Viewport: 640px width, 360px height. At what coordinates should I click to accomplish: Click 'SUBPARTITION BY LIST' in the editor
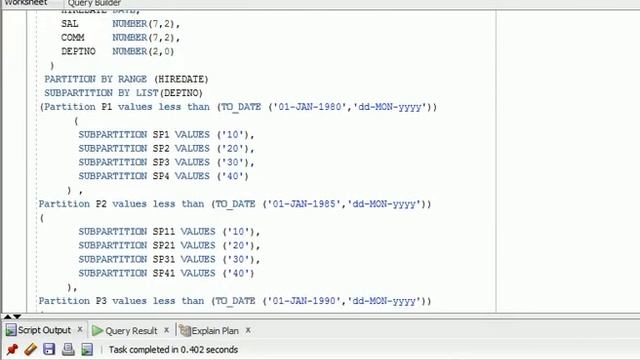pyautogui.click(x=101, y=93)
